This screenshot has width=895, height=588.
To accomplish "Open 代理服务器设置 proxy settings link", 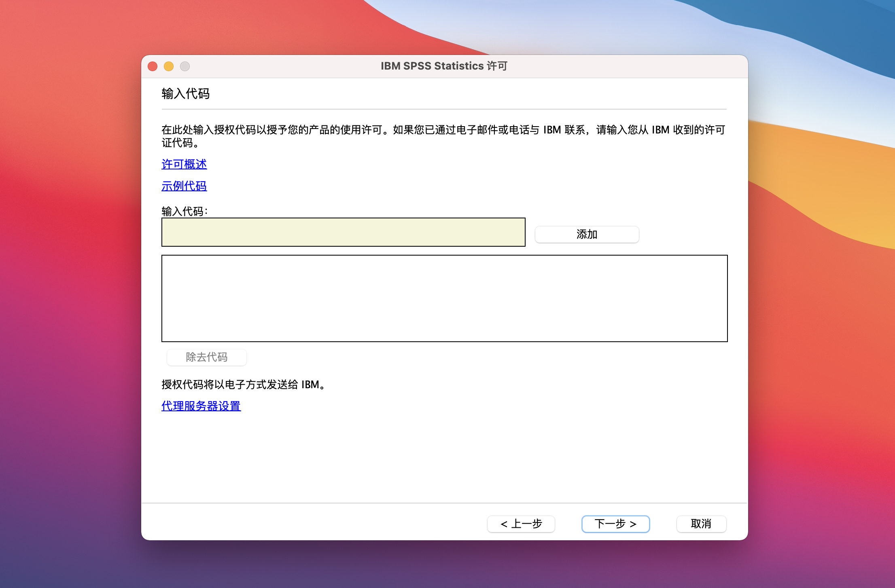I will (x=201, y=406).
